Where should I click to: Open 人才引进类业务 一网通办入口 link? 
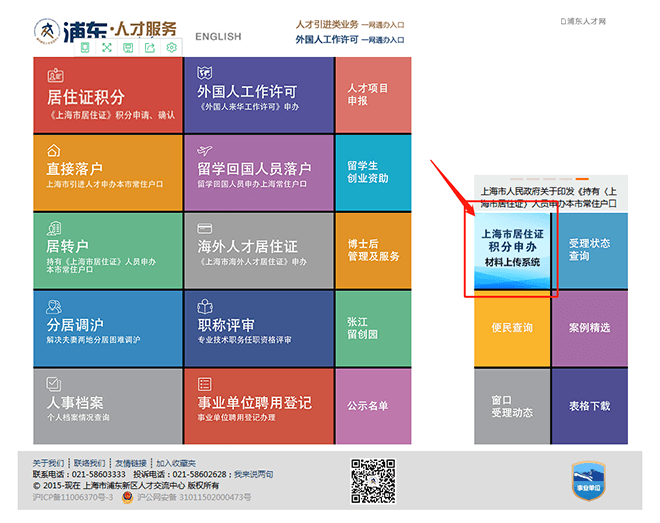coord(350,25)
